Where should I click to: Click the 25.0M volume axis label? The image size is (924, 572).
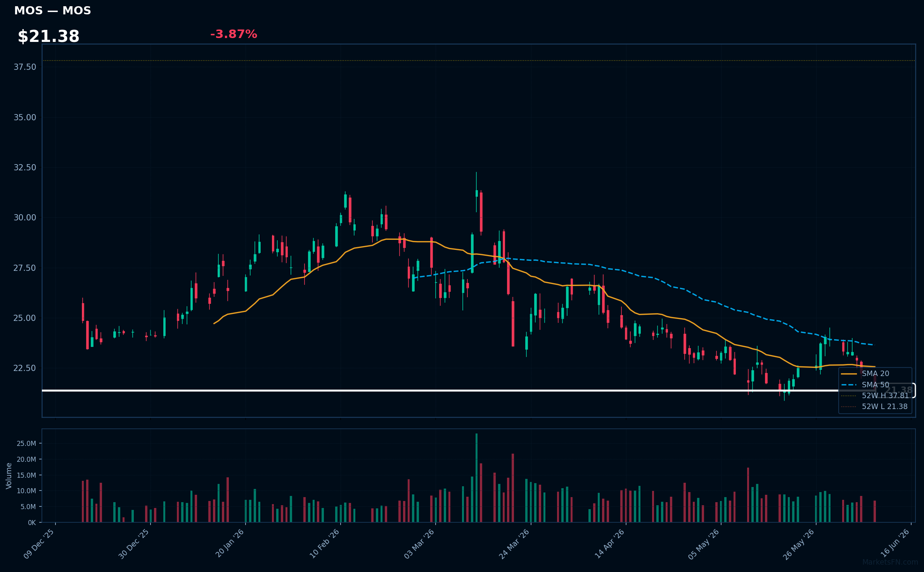26,443
